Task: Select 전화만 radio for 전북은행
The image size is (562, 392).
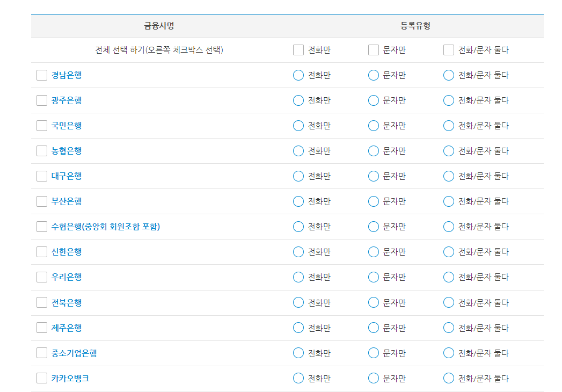Action: point(298,302)
